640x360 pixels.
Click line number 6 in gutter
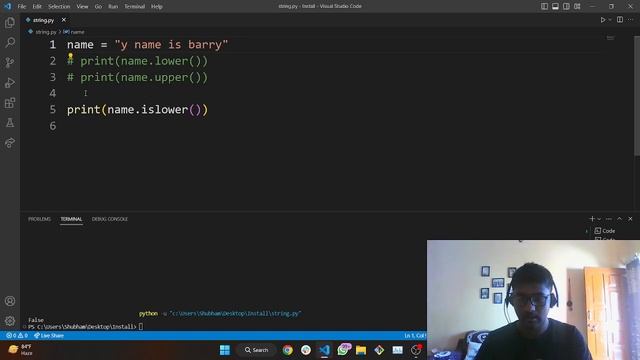[x=53, y=126]
